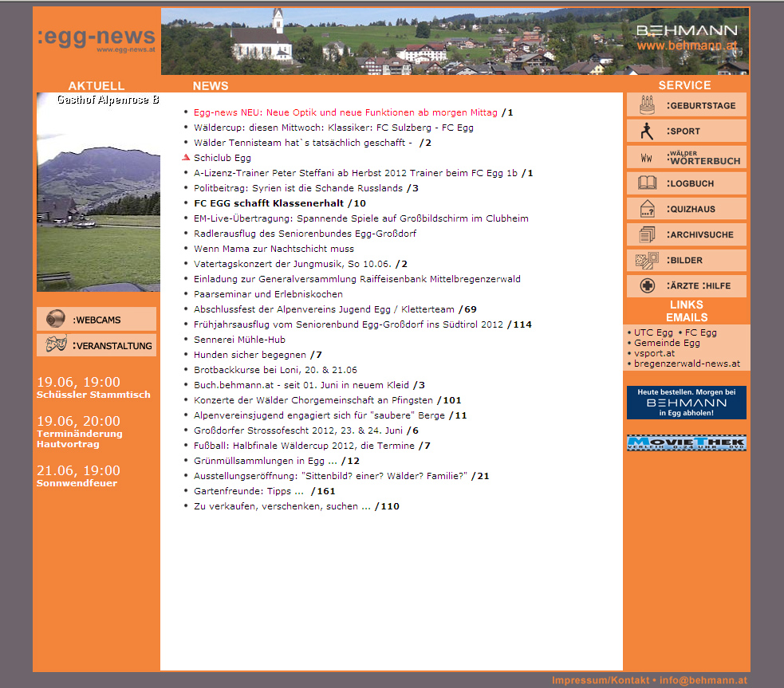
Task: Select the EMAILS heading
Action: pos(687,318)
